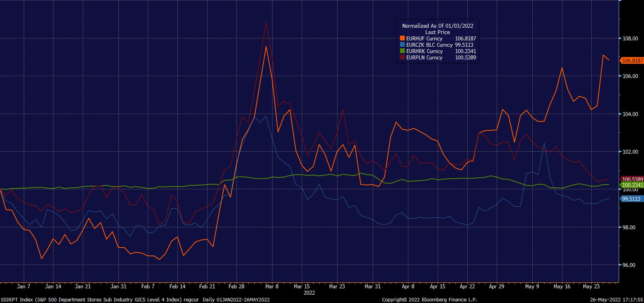Click the Apr 8 date label
This screenshot has height=303, width=644.
(x=408, y=286)
